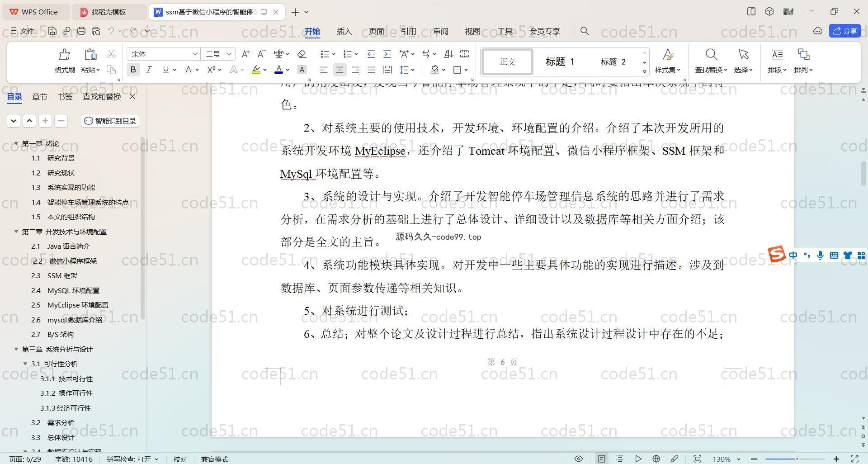
Task: Increase font size with A+ icon
Action: (245, 54)
